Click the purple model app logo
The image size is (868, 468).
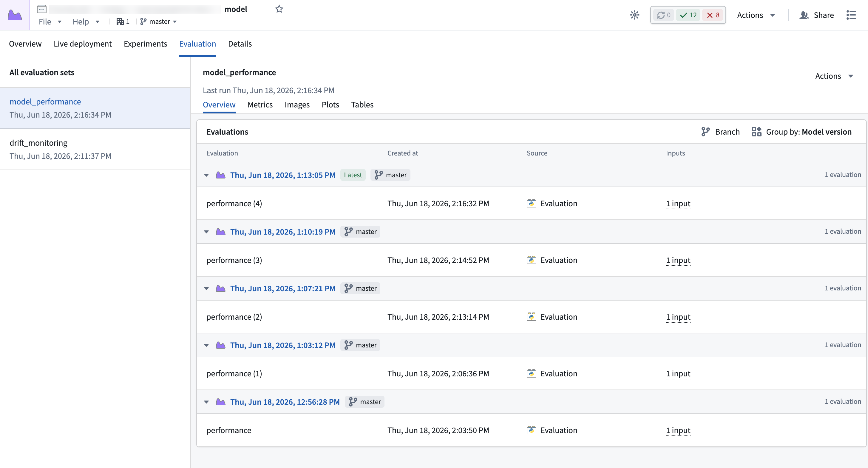(15, 15)
